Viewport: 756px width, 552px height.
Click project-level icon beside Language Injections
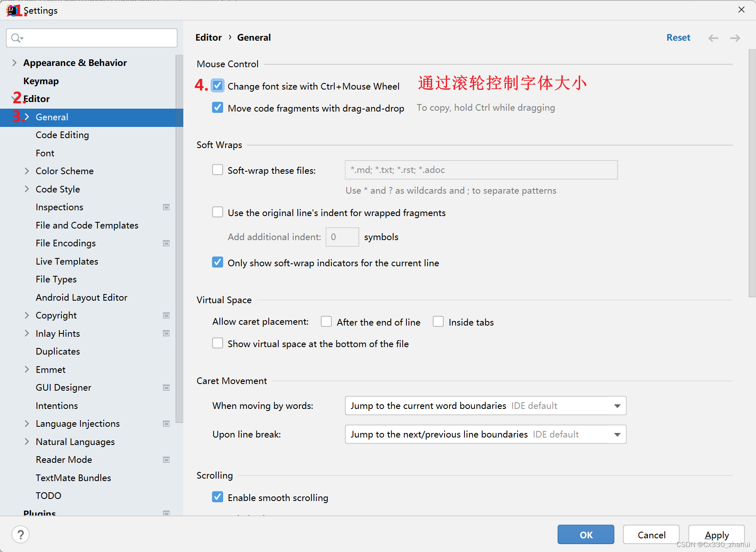[x=166, y=423]
